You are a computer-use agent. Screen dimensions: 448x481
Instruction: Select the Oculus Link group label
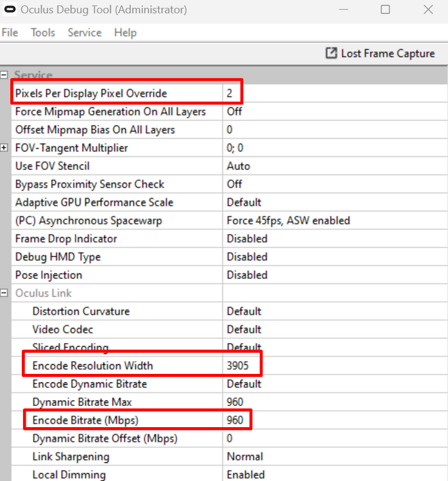point(43,293)
